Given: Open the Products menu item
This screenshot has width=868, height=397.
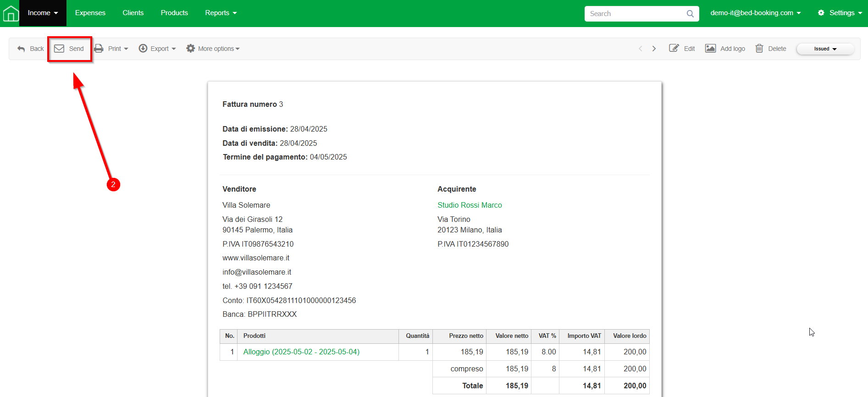Looking at the screenshot, I should (174, 13).
